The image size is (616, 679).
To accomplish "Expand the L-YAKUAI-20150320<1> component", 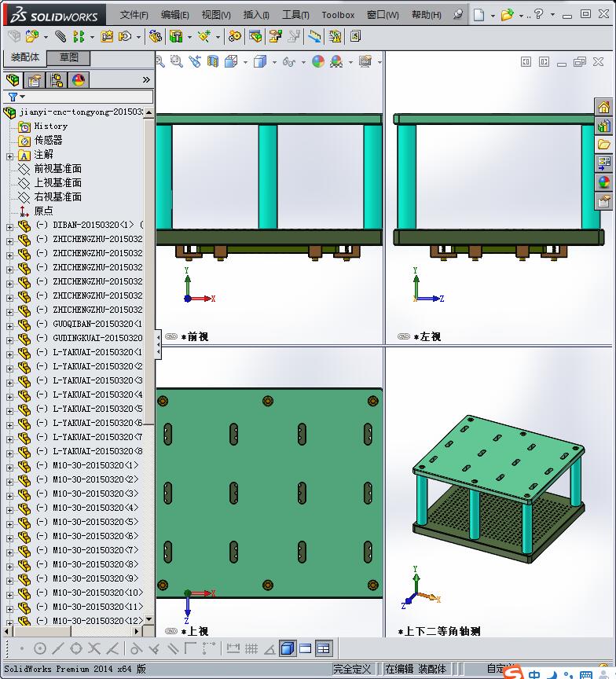I will [9, 354].
